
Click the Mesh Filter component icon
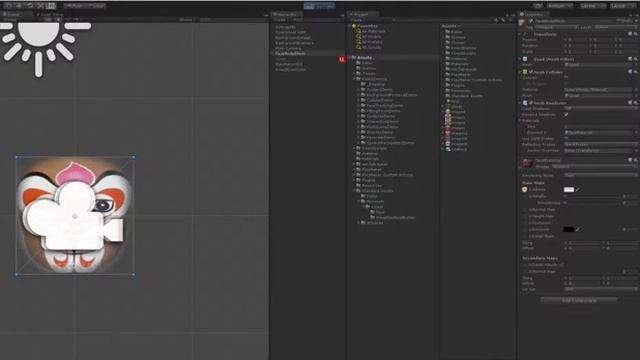pyautogui.click(x=525, y=59)
